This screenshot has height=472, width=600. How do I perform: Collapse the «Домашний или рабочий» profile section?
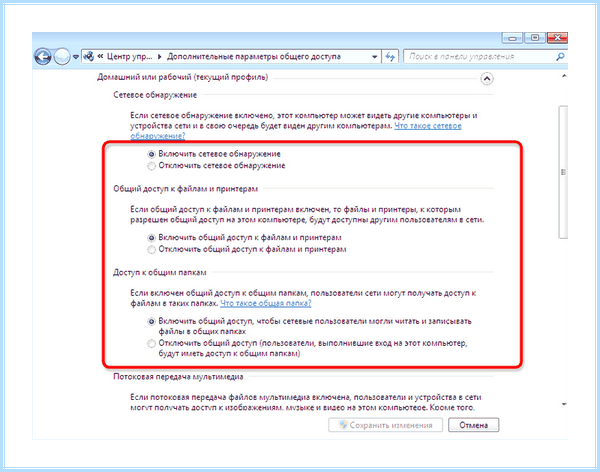point(487,79)
